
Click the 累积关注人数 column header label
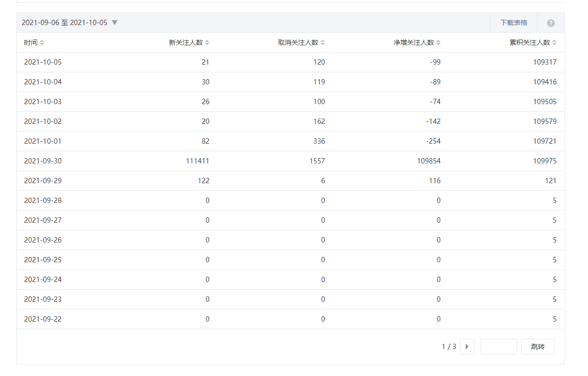530,42
